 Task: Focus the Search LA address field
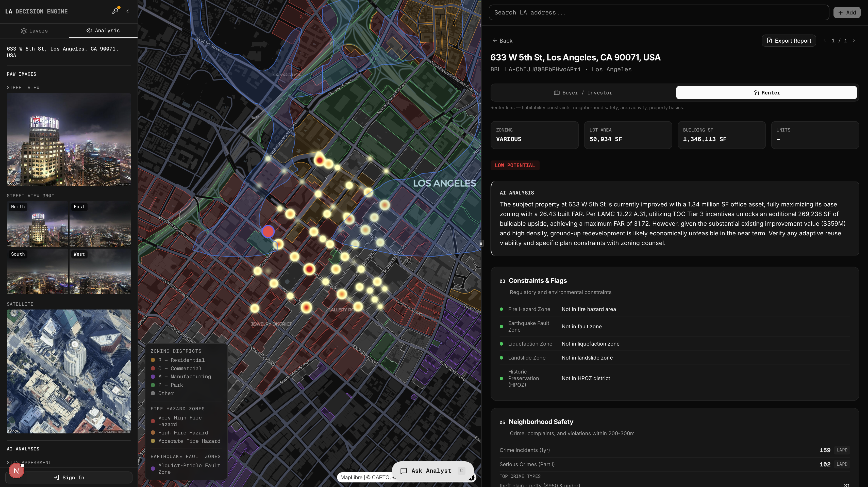[x=658, y=12]
